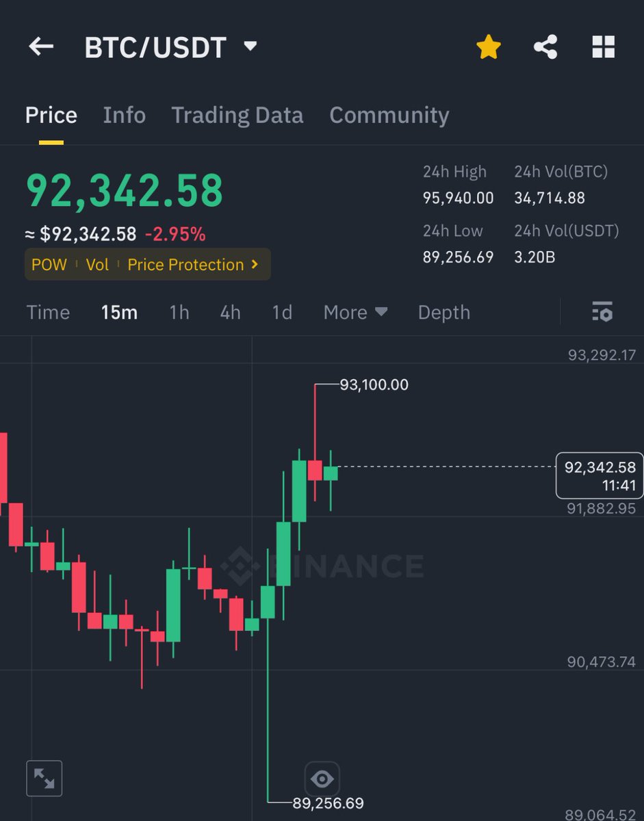Select the 1d chart interval
The width and height of the screenshot is (644, 821).
tap(282, 313)
